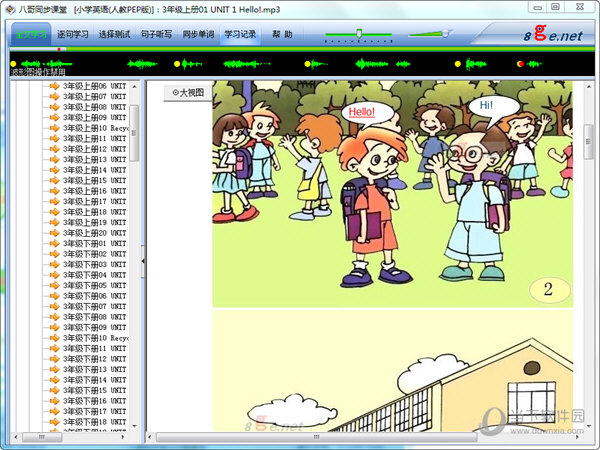Screen dimensions: 600x450
Task: Click lesson tree scroll-up arrow
Action: (x=134, y=87)
